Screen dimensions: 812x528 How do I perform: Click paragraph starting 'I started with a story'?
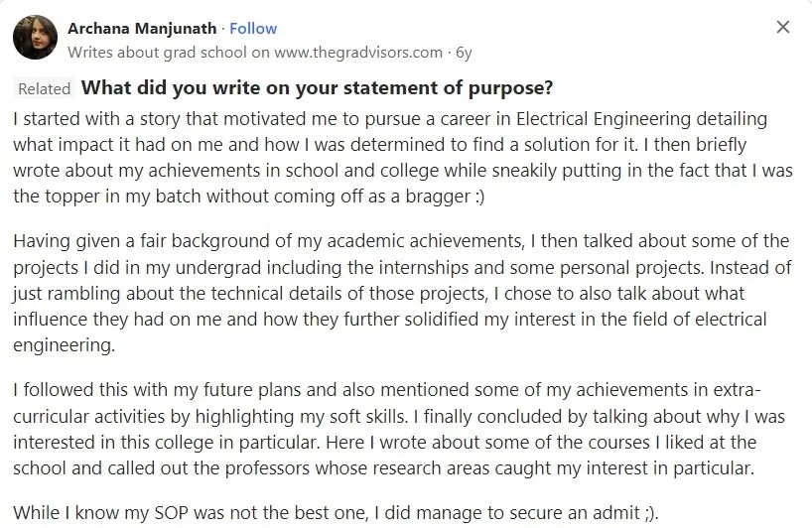point(403,158)
